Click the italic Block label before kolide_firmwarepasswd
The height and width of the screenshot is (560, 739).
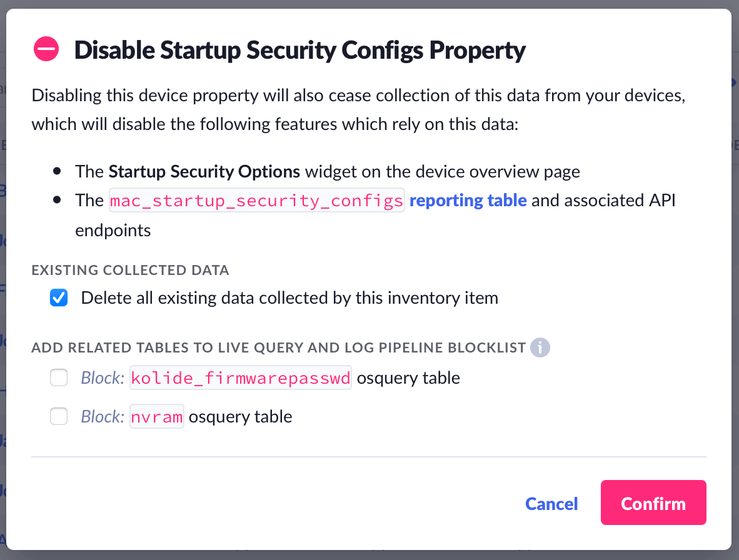click(x=103, y=378)
